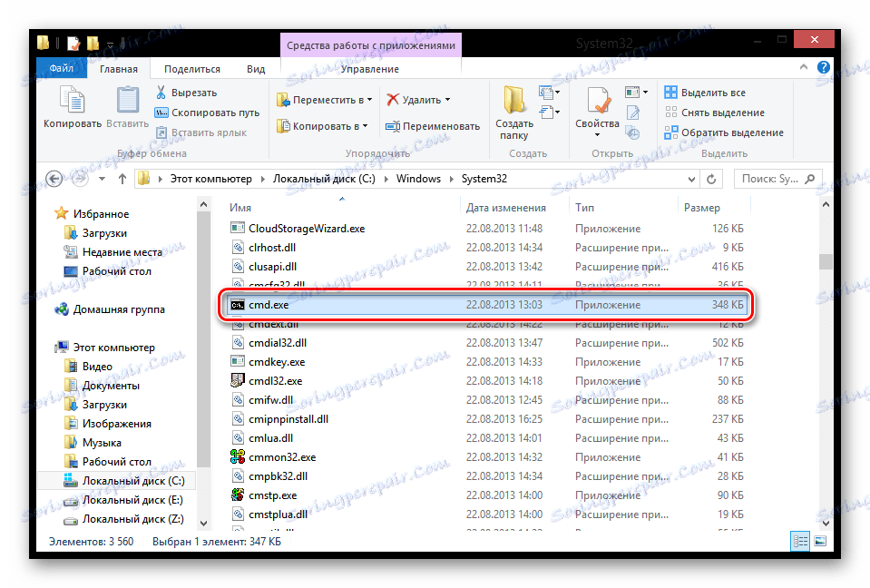This screenshot has height=588, width=870.
Task: Click the search magnifier icon
Action: [x=810, y=179]
